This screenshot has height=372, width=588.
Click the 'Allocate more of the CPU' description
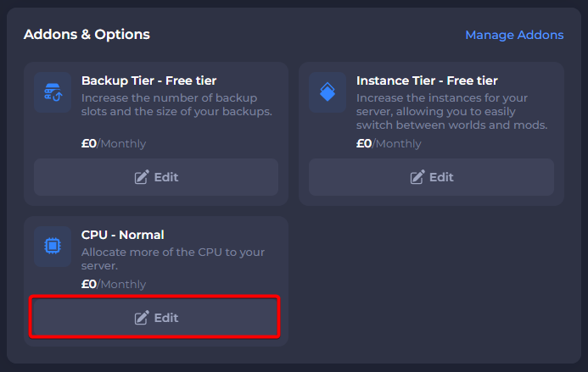[x=173, y=258]
